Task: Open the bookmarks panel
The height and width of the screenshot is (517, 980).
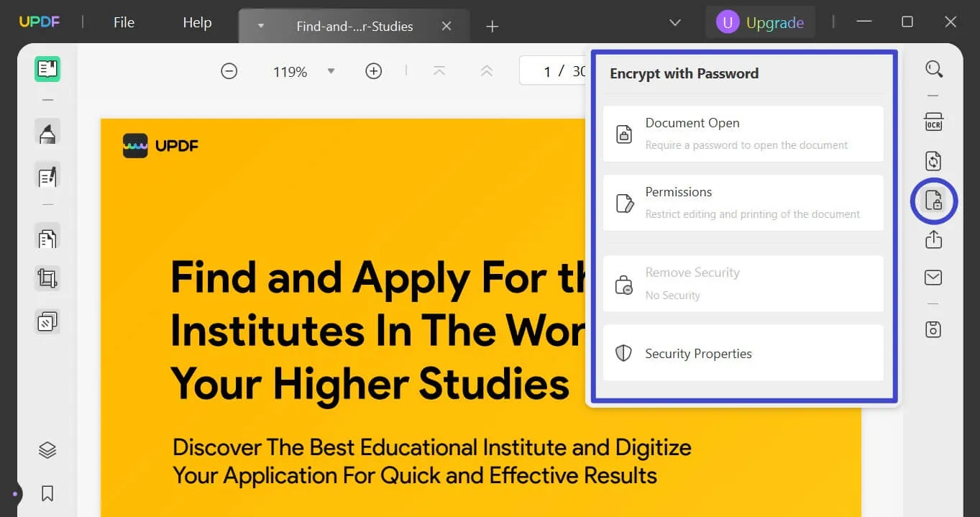Action: coord(47,493)
